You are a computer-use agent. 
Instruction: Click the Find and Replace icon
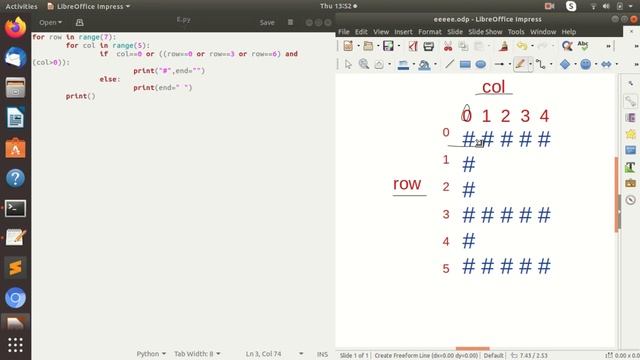(x=567, y=46)
